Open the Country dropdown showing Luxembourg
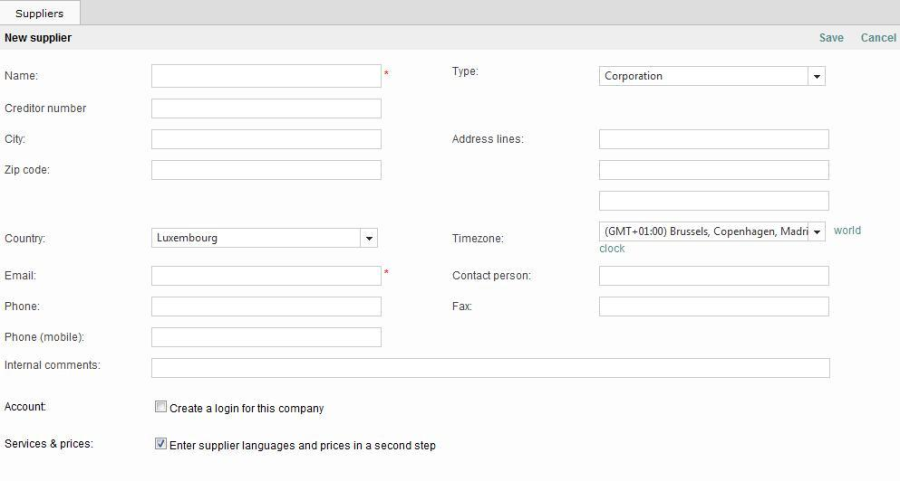This screenshot has height=481, width=900. coord(369,238)
